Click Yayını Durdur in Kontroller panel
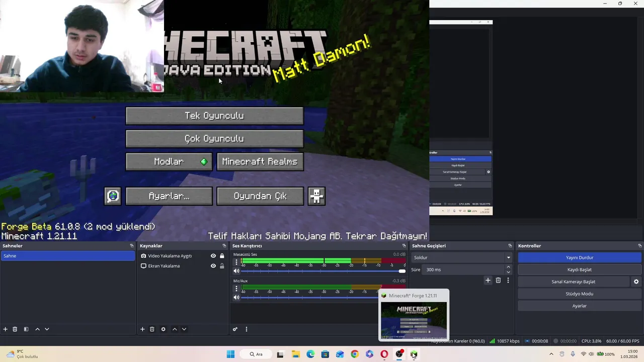Screen dimensions: 644x362 (x=580, y=257)
